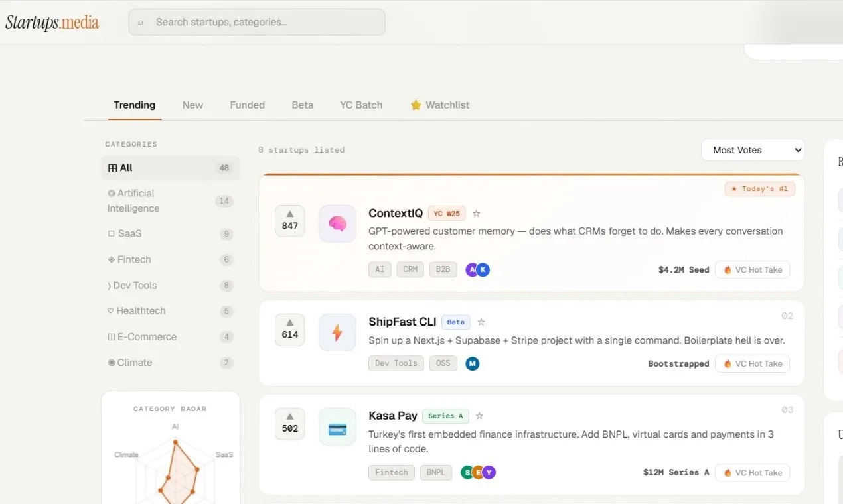Show the Watchlist tab

click(x=440, y=105)
